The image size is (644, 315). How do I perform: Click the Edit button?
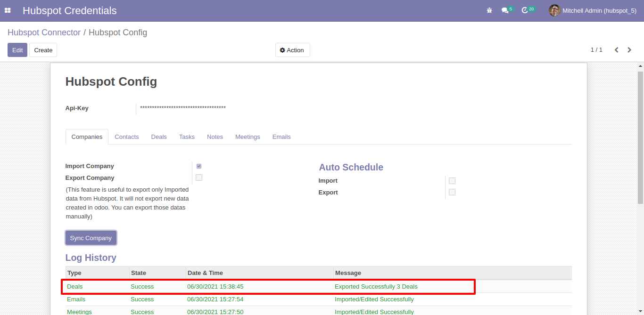click(x=17, y=50)
